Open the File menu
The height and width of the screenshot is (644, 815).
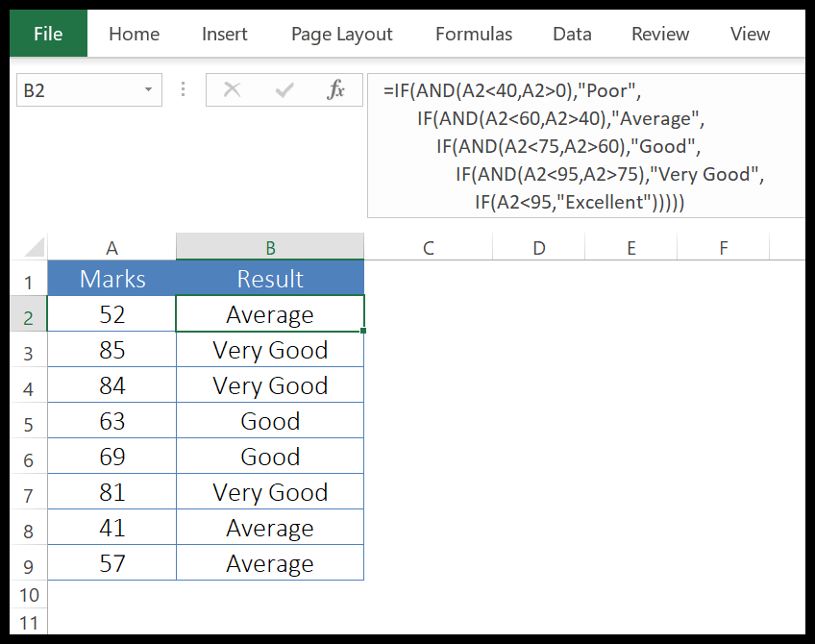tap(47, 33)
